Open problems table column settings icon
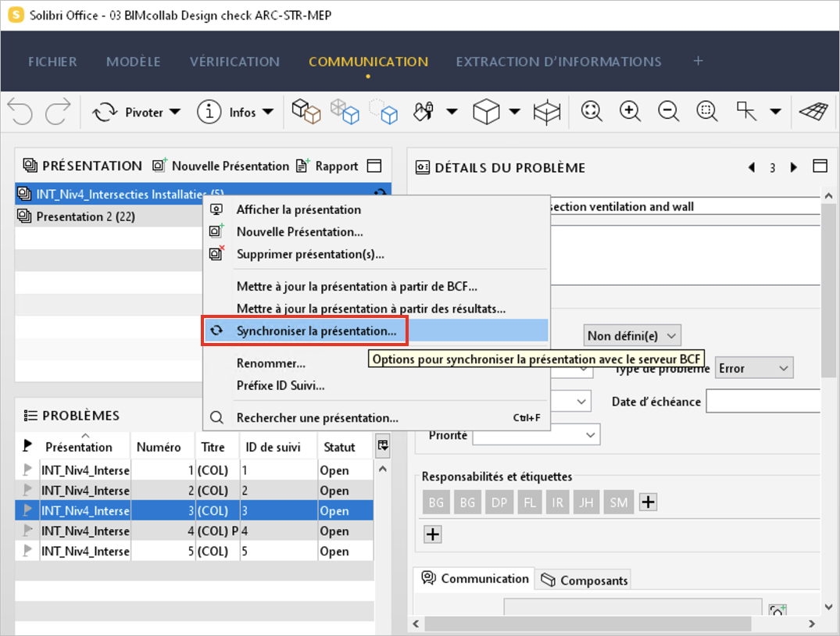 383,446
